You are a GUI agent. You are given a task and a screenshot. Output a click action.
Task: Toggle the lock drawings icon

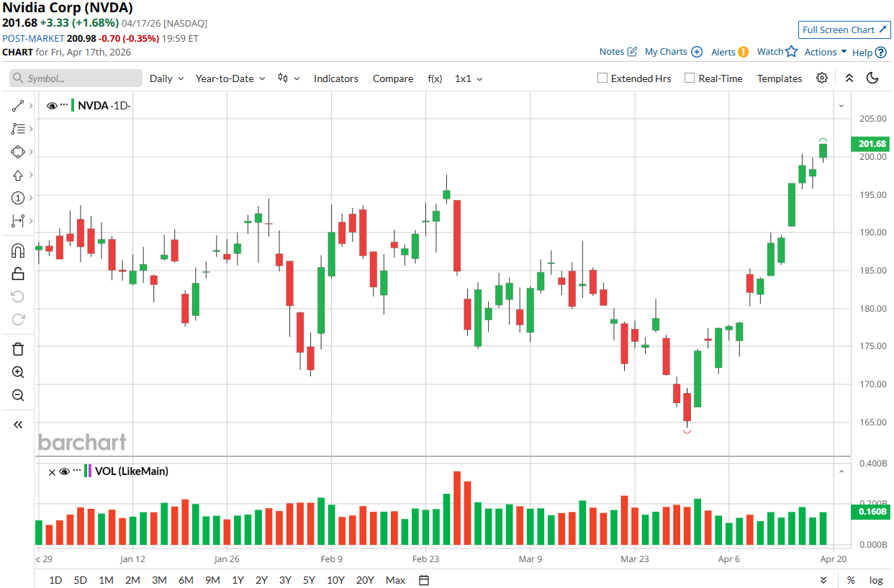coord(18,273)
